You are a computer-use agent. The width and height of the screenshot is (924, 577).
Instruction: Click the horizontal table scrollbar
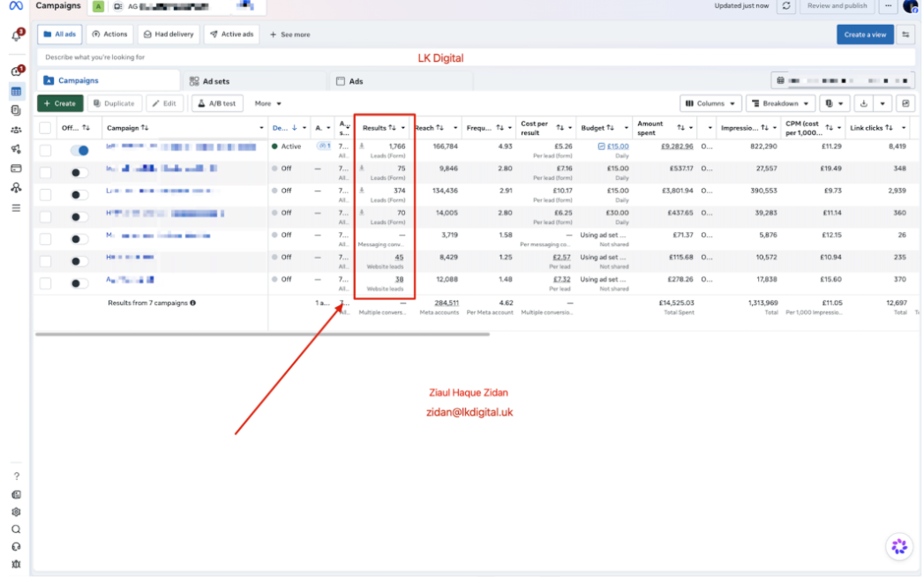262,334
